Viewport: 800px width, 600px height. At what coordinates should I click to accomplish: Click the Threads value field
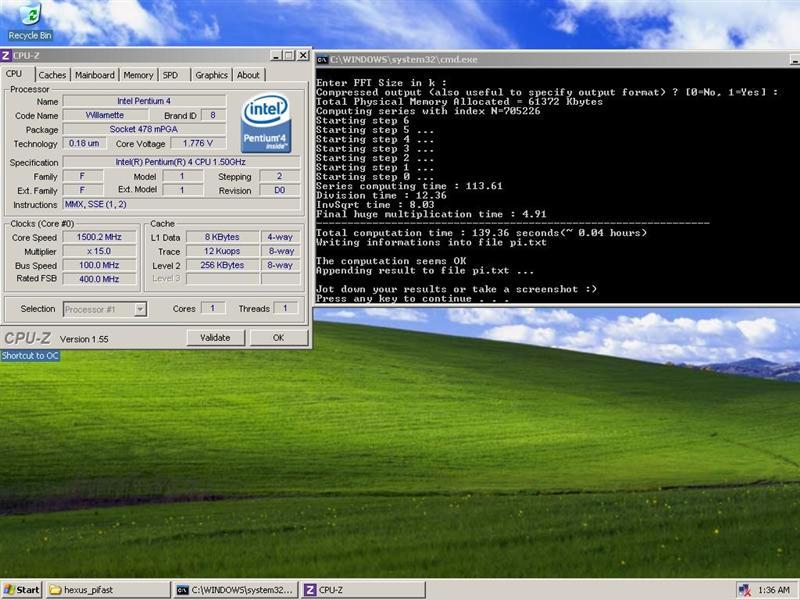(x=286, y=308)
